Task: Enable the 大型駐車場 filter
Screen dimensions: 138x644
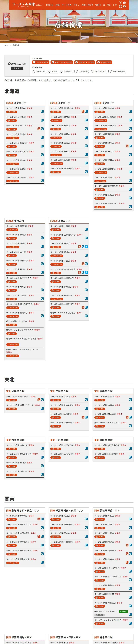Action: pyautogui.click(x=82, y=71)
